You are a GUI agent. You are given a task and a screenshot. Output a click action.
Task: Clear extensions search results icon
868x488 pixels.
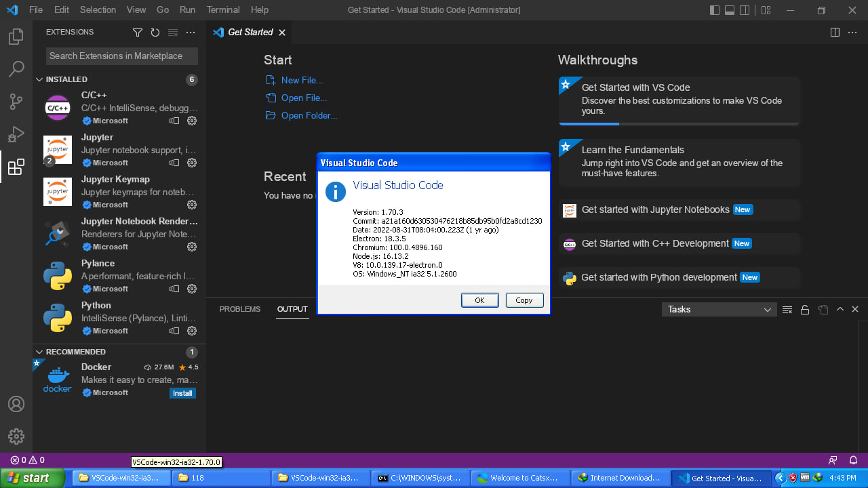[x=173, y=33]
